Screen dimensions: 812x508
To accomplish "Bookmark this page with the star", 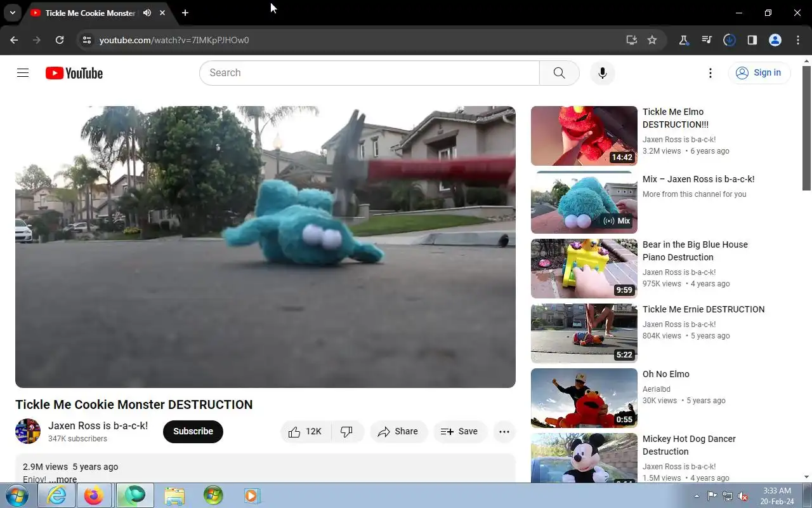I will pos(652,40).
